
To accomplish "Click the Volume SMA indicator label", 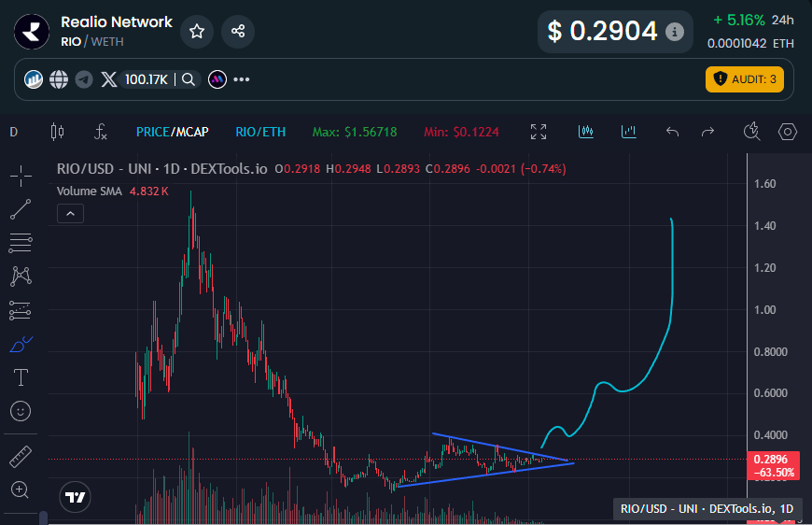I will coord(90,192).
